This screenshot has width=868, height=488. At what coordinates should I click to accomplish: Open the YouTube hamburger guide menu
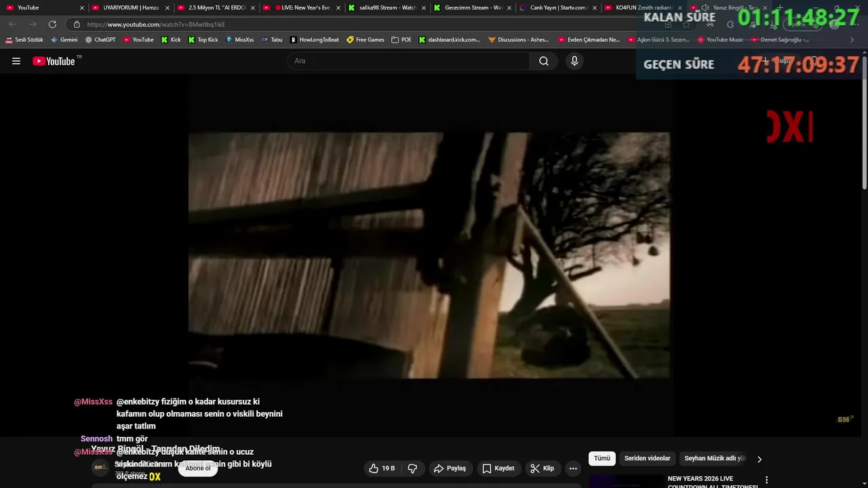(16, 61)
